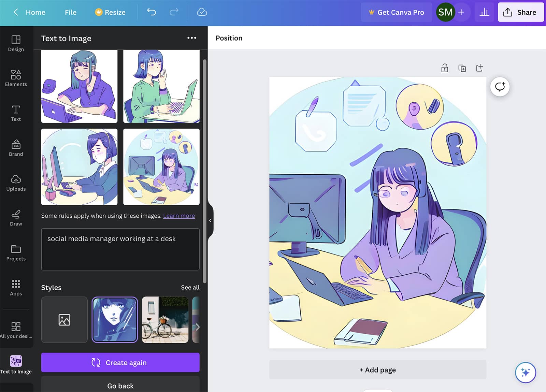Click the SM profile avatar

(x=445, y=12)
